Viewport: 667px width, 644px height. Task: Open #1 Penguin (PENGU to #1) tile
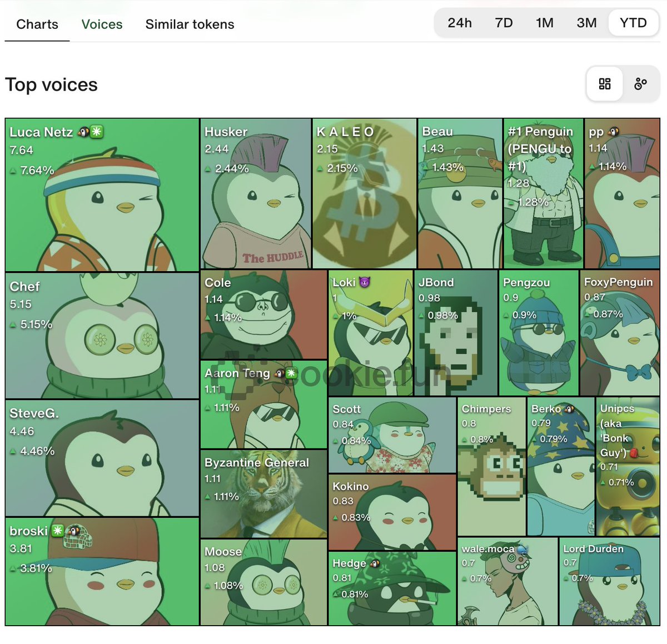[544, 193]
